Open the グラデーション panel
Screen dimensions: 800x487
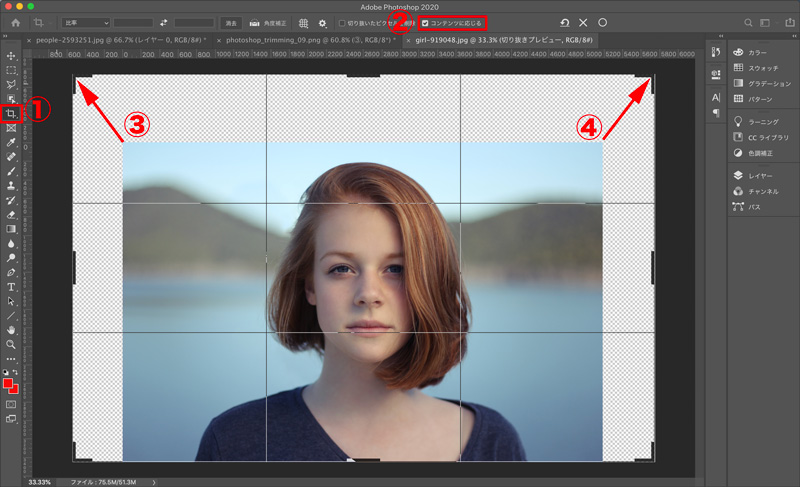pyautogui.click(x=762, y=83)
